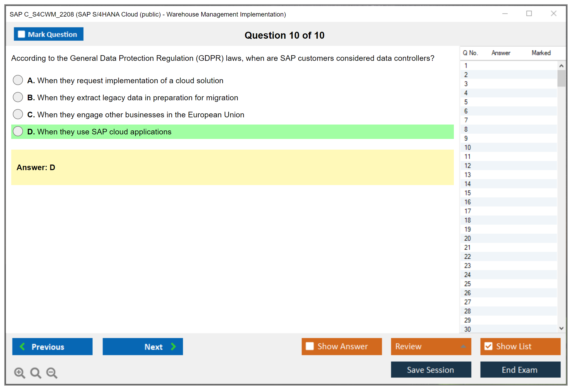Click the question list scrollbar thumb
Image resolution: width=574 pixels, height=392 pixels.
pos(561,78)
